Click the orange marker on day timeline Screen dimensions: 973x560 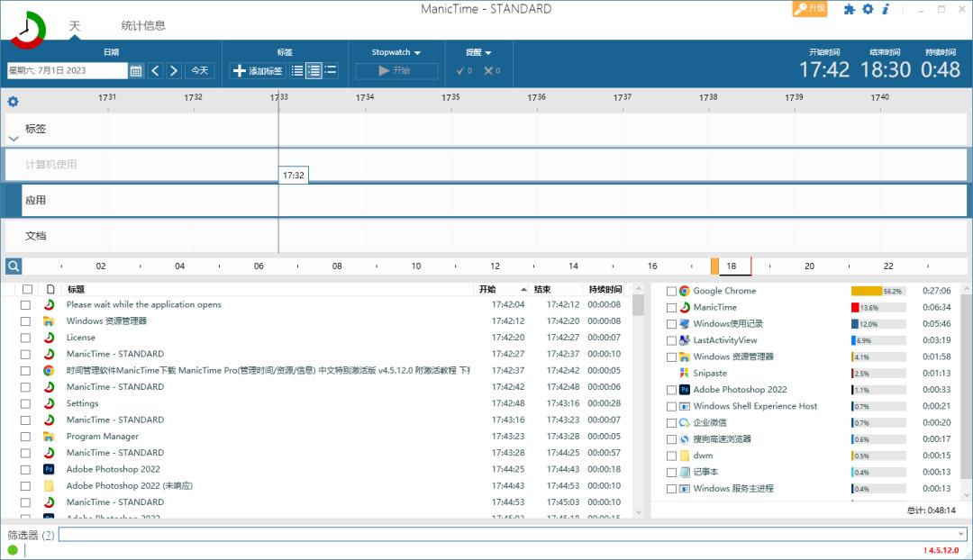714,266
